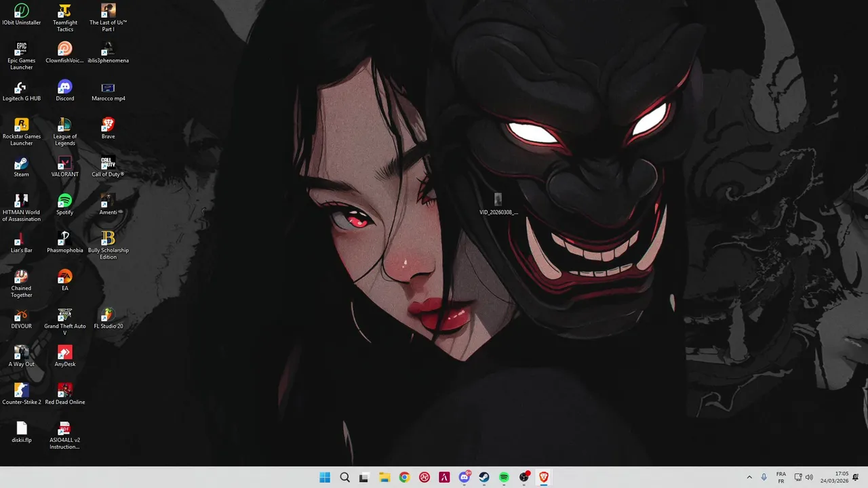Select the Red Dead Online shortcut
Viewport: 868px width, 488px height.
[65, 394]
